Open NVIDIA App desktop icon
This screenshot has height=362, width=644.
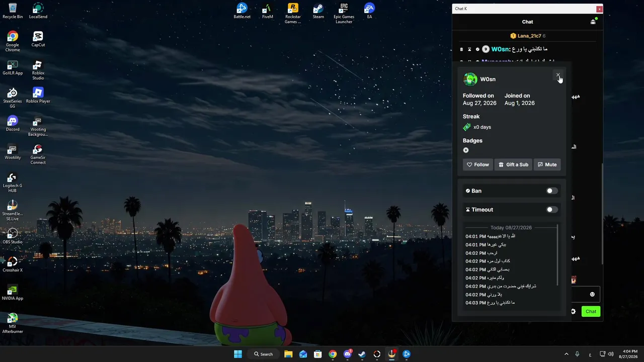click(x=13, y=293)
